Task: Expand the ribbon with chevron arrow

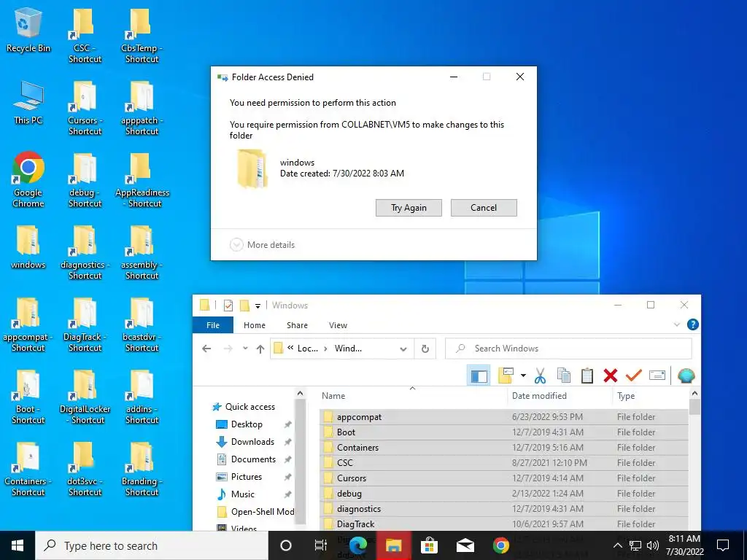Action: click(x=676, y=324)
